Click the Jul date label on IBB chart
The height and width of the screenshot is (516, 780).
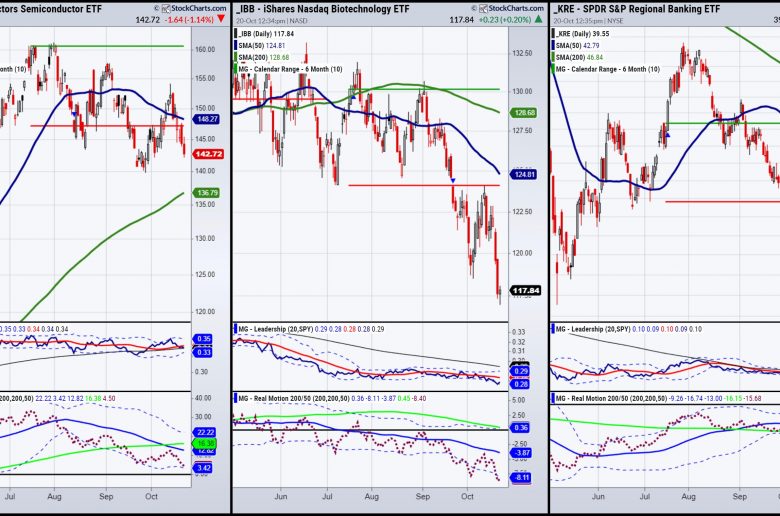pyautogui.click(x=327, y=496)
